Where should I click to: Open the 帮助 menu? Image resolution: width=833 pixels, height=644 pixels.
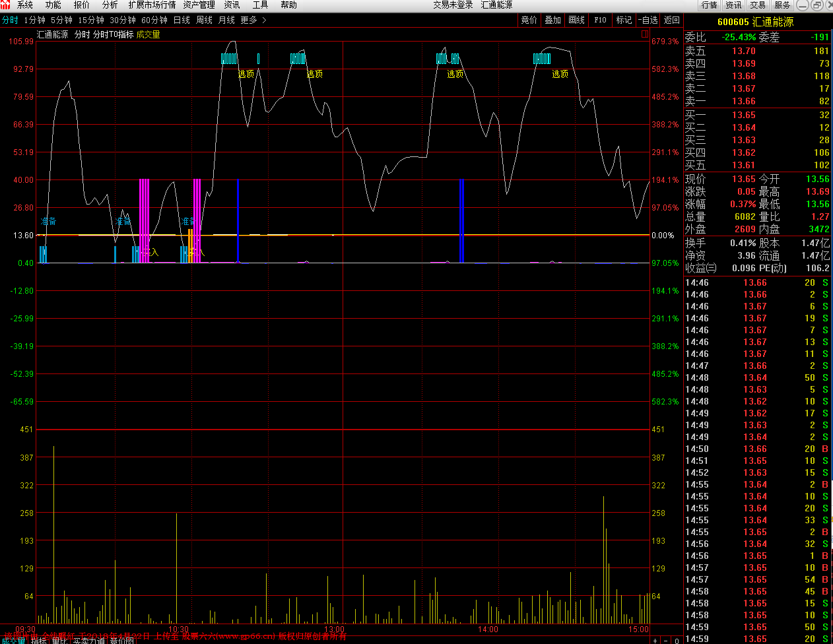coord(289,5)
